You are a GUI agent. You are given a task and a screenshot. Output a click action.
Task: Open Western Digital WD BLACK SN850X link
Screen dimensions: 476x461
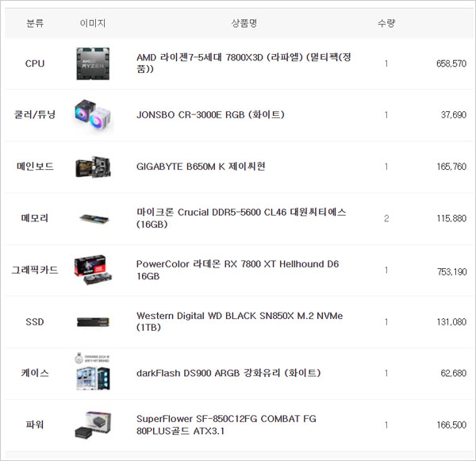(240, 321)
